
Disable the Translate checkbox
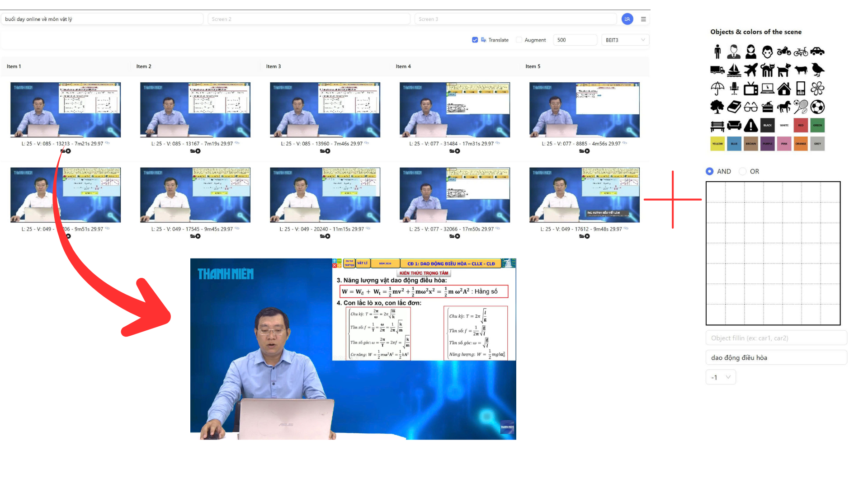point(475,40)
